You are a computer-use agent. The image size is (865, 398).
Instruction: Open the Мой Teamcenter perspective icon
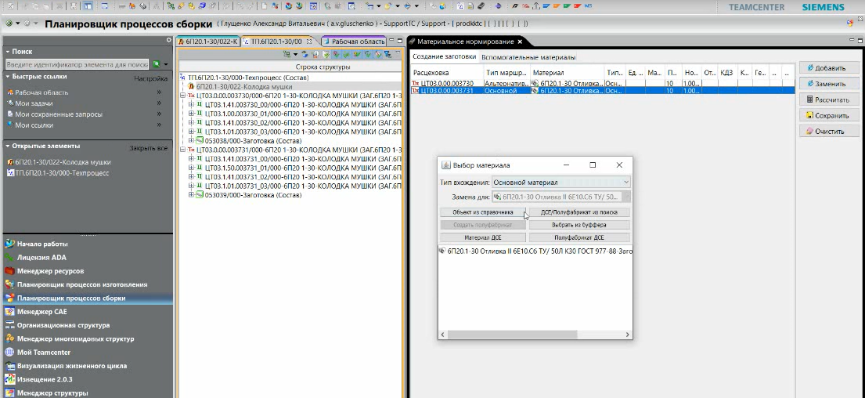pos(9,352)
